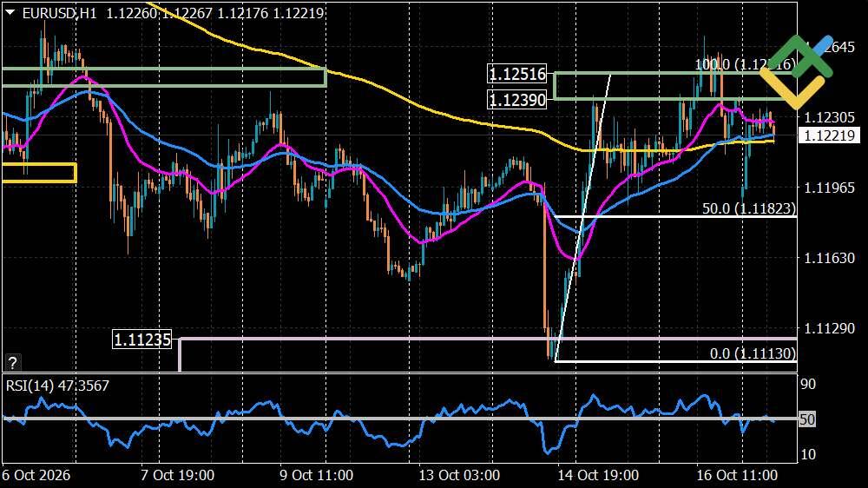The width and height of the screenshot is (868, 488).
Task: Click the 6 Oct 2026 date label
Action: pyautogui.click(x=36, y=475)
